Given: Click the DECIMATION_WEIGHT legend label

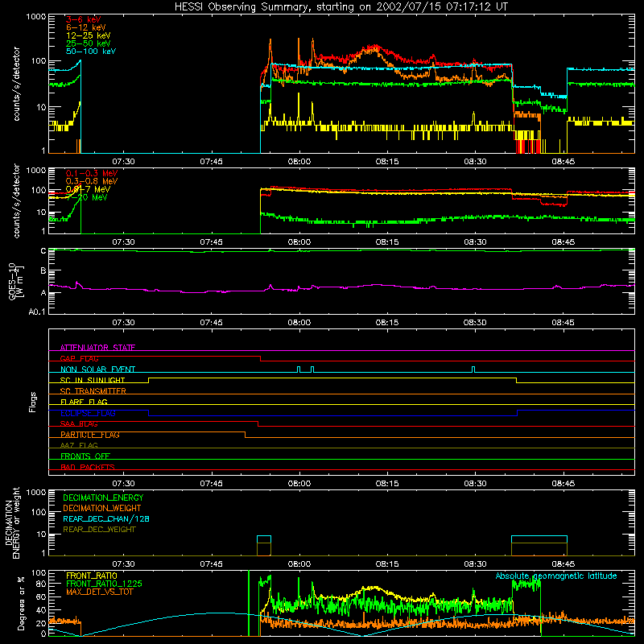Looking at the screenshot, I should coord(102,508).
